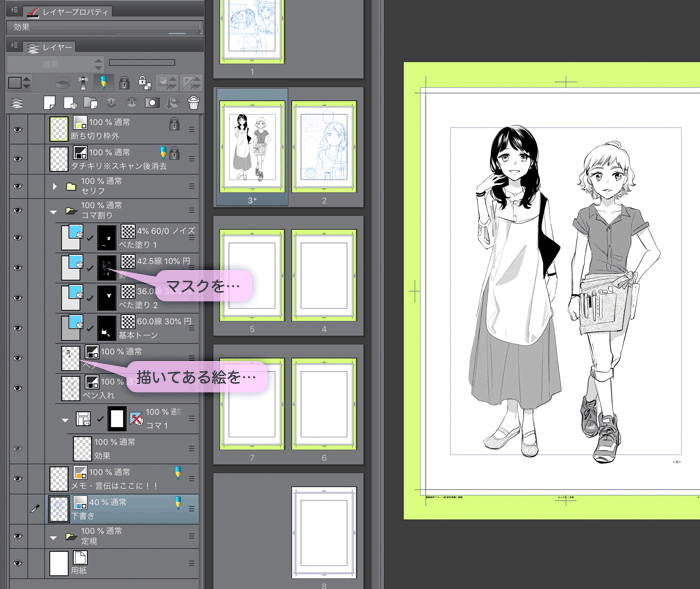This screenshot has width=700, height=589.
Task: Select the 効果 layer inside コマ 1
Action: pos(133,448)
